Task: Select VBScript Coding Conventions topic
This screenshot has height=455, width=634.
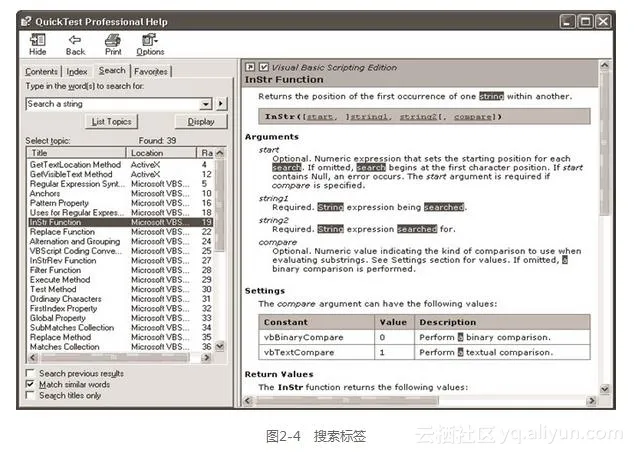Action: pos(76,251)
